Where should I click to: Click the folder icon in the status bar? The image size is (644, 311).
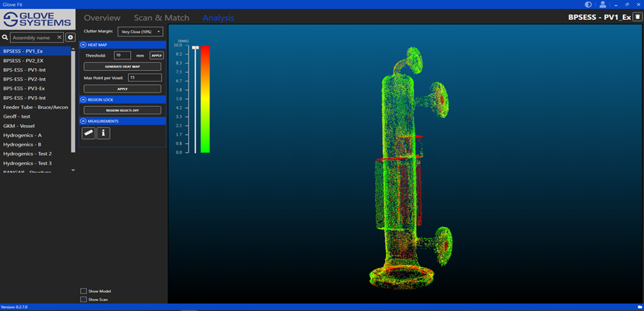point(639,307)
